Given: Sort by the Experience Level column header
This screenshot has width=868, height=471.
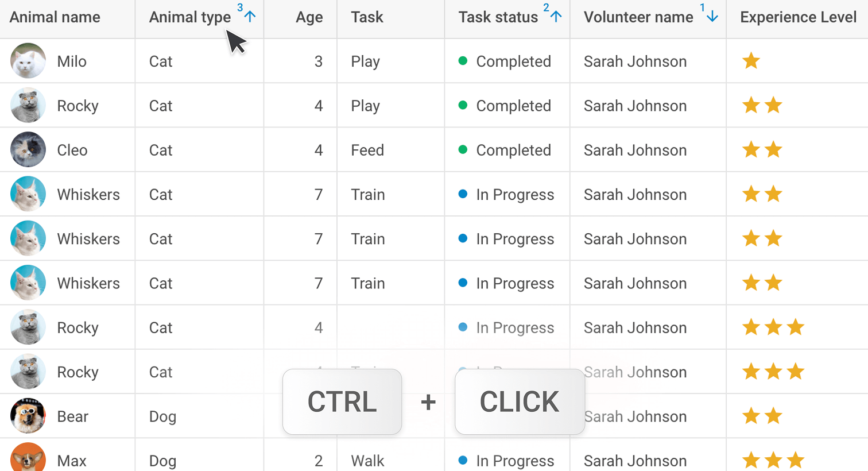Looking at the screenshot, I should pyautogui.click(x=798, y=17).
